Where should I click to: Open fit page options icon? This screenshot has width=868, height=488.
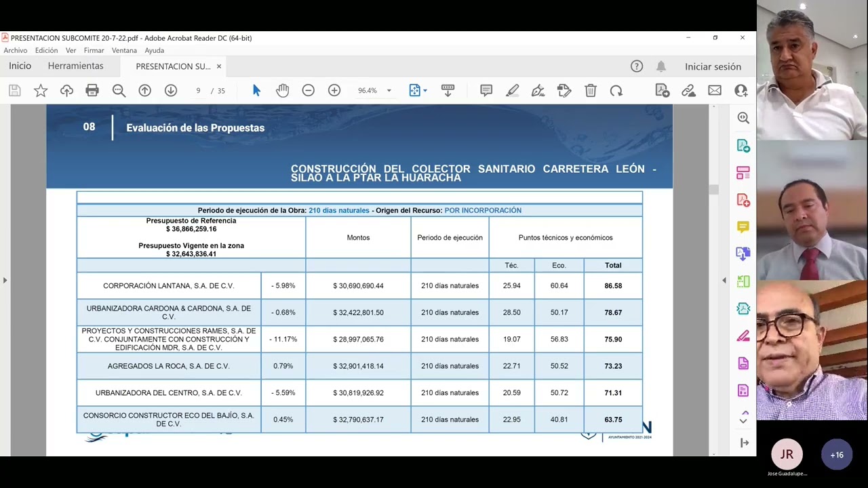click(x=415, y=90)
